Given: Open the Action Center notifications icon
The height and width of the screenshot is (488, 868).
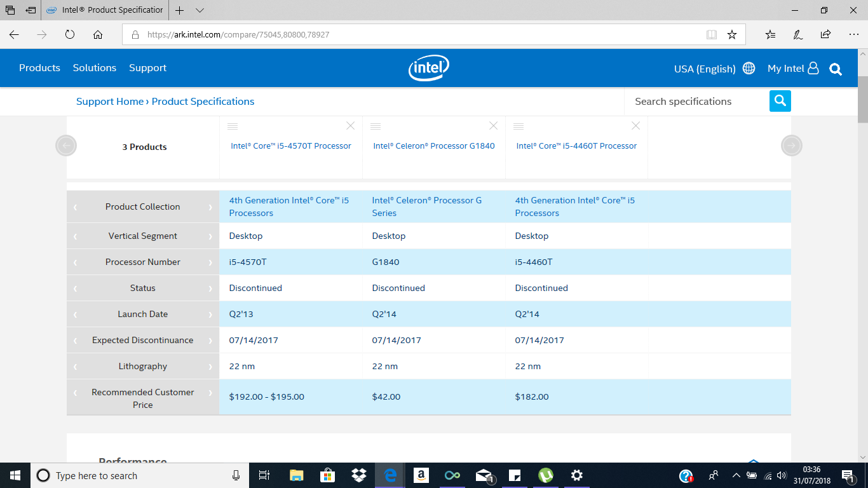Looking at the screenshot, I should click(848, 475).
